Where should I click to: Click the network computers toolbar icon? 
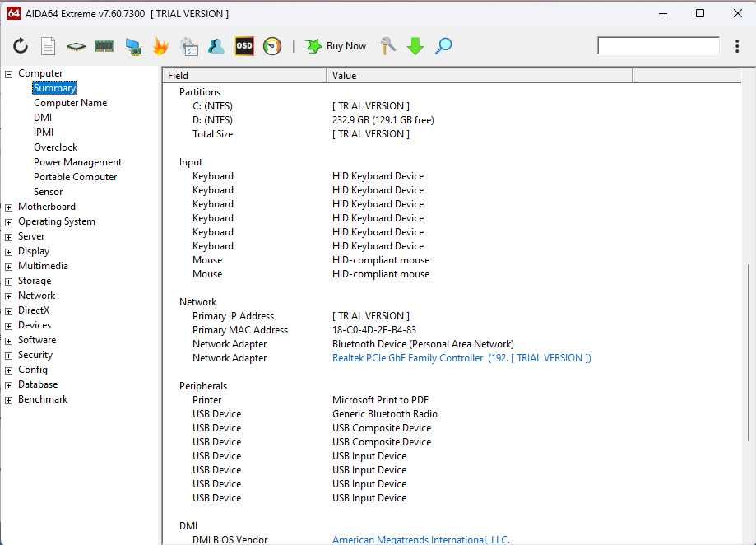pyautogui.click(x=133, y=46)
